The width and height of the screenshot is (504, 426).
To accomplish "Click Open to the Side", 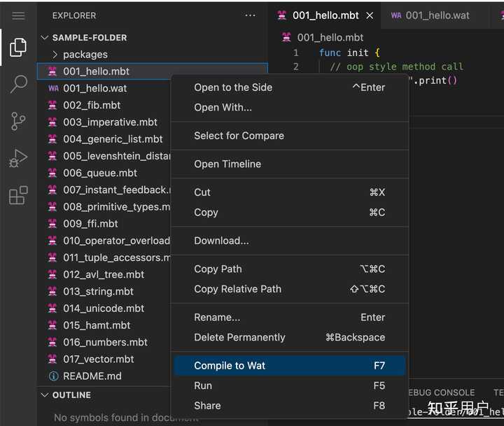I will [233, 87].
